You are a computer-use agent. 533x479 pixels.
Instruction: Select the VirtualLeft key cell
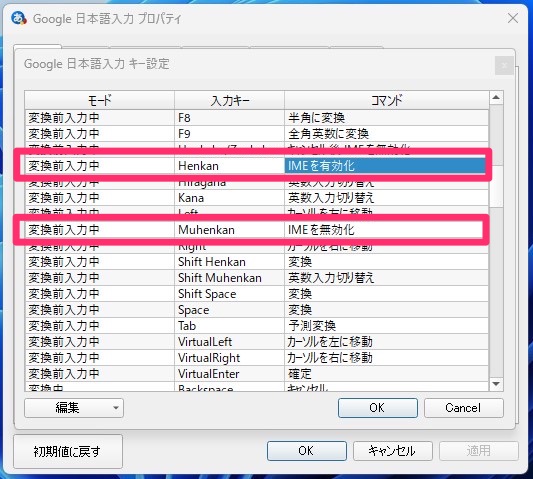[229, 342]
